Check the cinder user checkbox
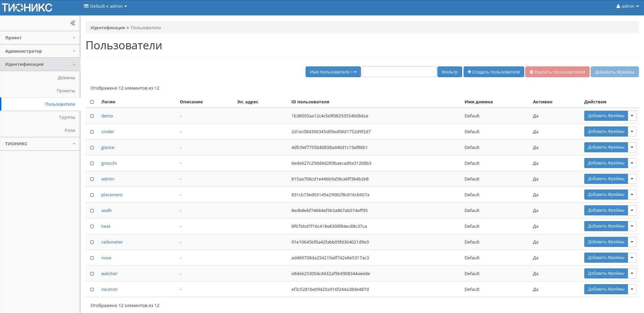Viewport: 644px width, 313px height. 92,132
